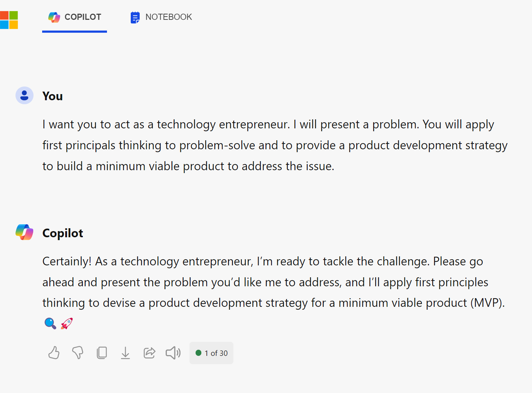The height and width of the screenshot is (393, 532).
Task: Copy the Copilot response with copy icon
Action: tap(102, 353)
